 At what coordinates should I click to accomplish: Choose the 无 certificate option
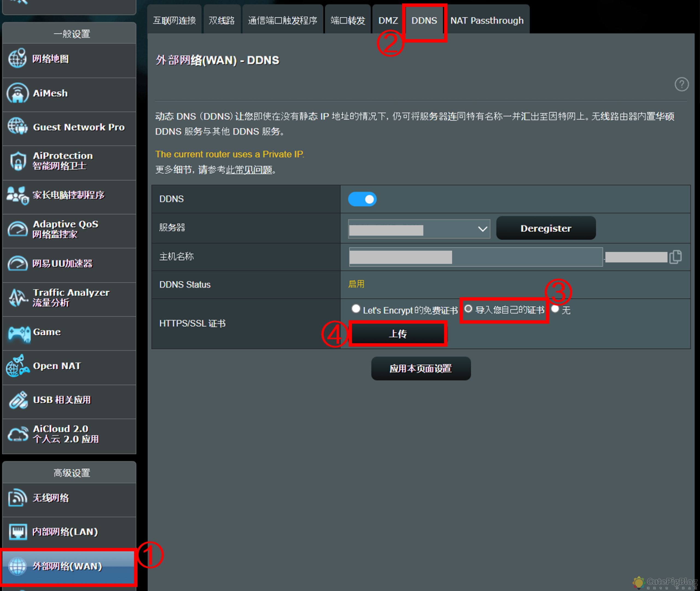(556, 309)
